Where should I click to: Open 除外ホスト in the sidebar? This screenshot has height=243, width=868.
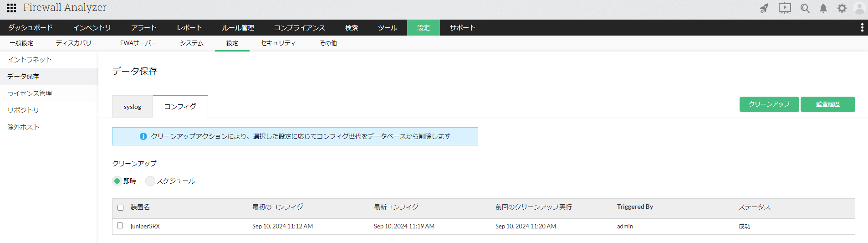23,127
